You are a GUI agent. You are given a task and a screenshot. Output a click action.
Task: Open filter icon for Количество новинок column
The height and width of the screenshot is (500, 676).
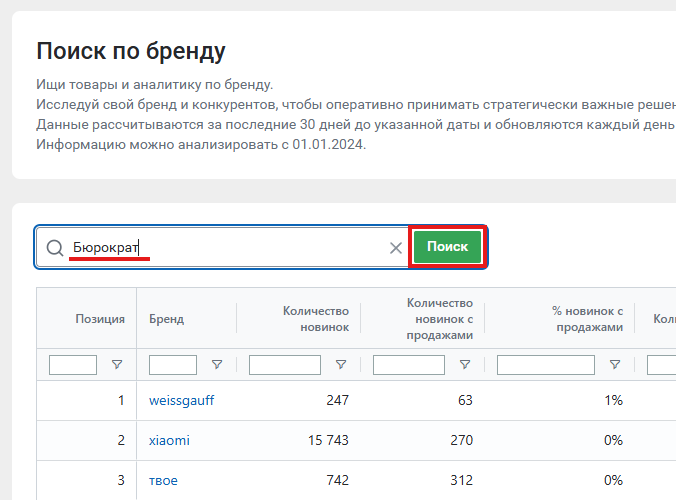tap(341, 365)
